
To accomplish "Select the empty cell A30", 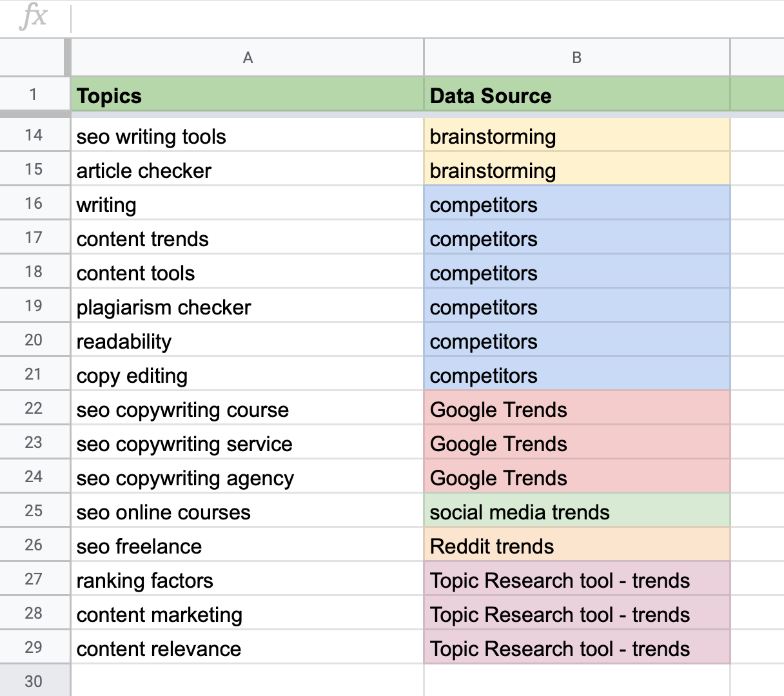I will coord(248,681).
